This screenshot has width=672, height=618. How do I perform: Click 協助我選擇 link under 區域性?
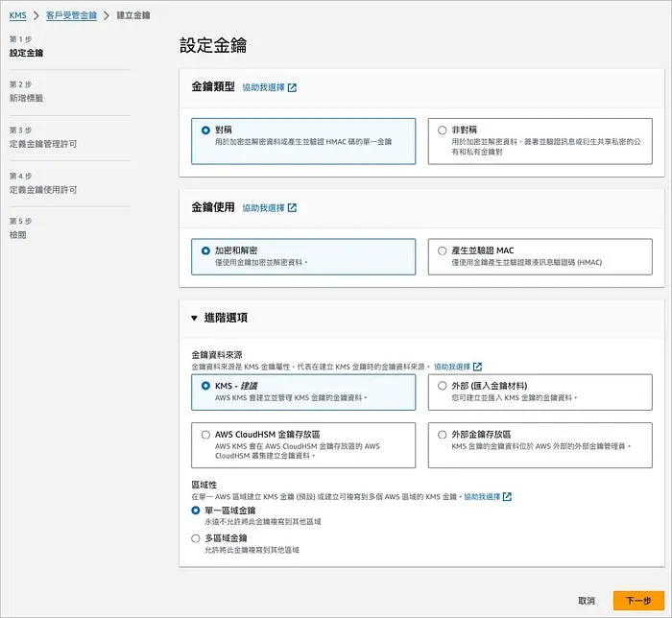(482, 497)
